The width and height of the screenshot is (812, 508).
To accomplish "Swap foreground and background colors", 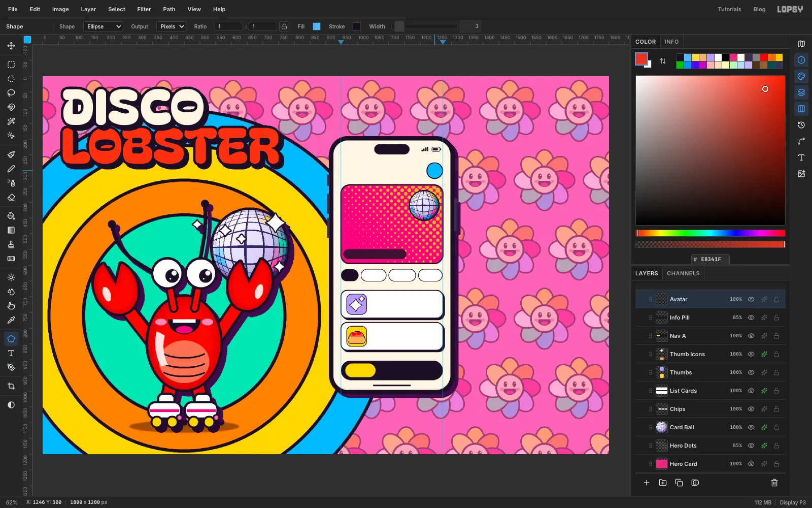I will tap(663, 61).
